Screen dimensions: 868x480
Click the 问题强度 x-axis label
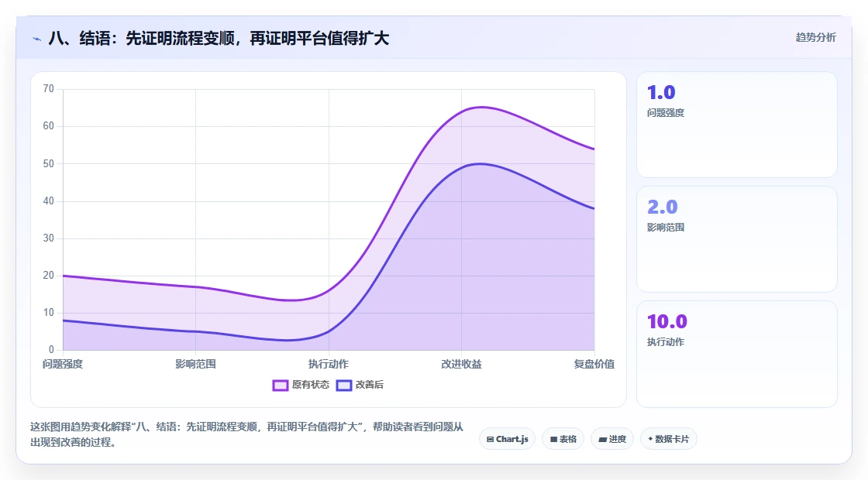pos(63,364)
